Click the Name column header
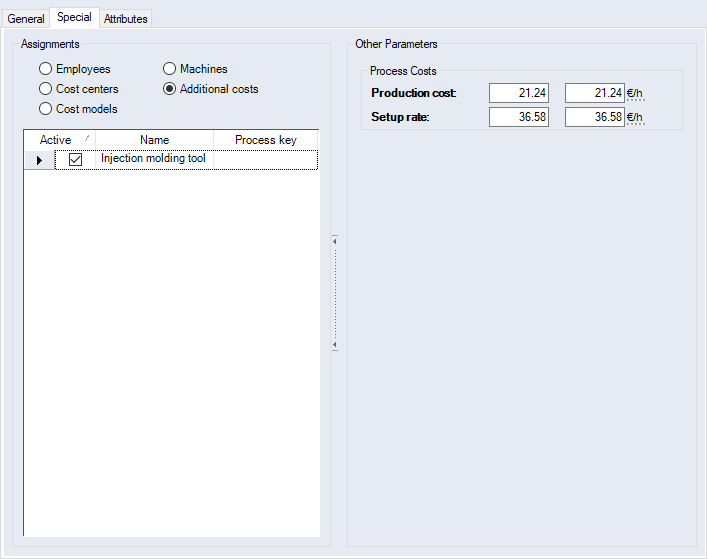The height and width of the screenshot is (559, 707). (154, 140)
